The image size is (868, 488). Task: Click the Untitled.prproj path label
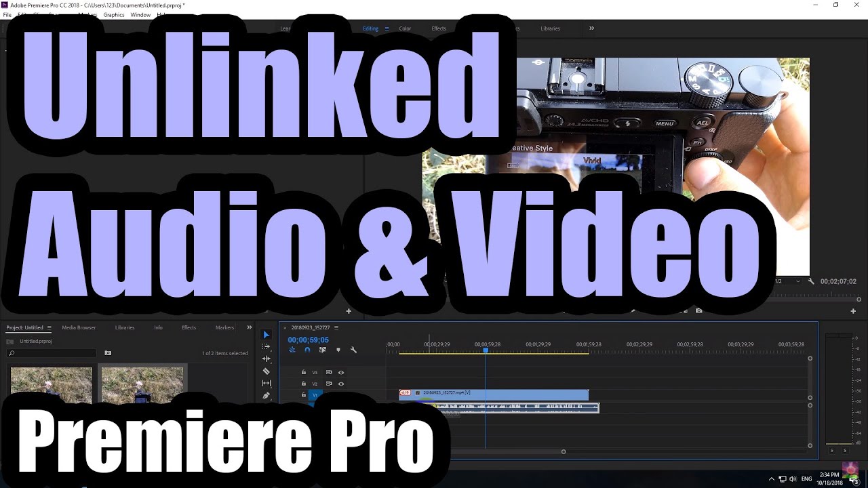click(35, 342)
